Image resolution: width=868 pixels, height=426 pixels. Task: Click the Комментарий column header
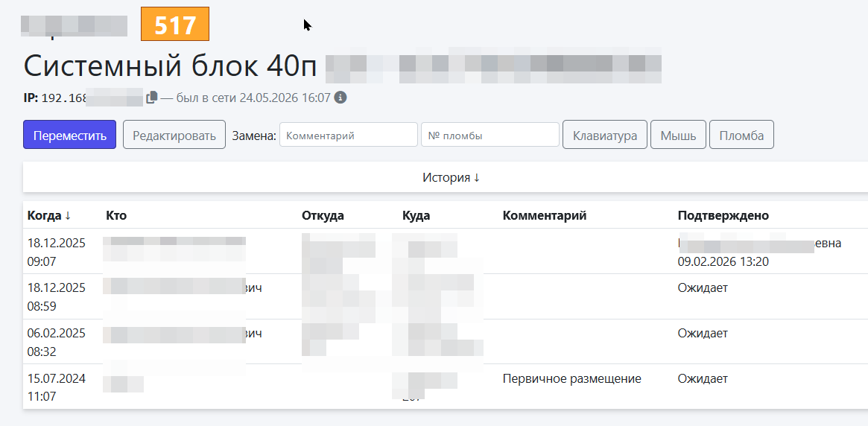pos(544,216)
